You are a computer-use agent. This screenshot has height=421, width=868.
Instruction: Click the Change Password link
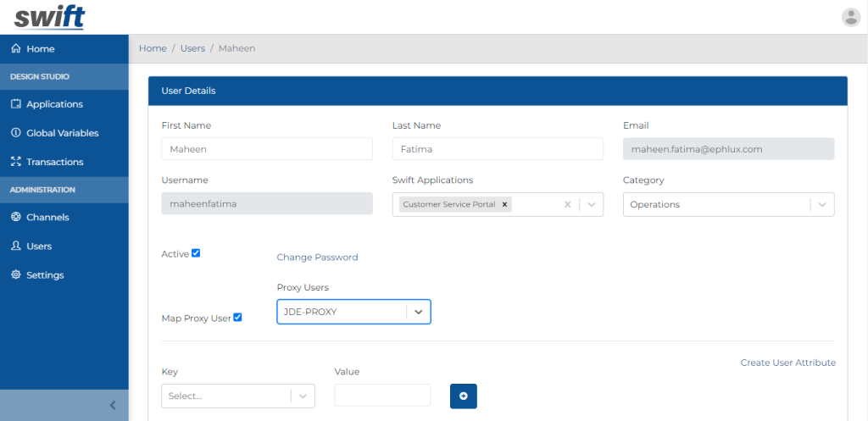point(317,258)
